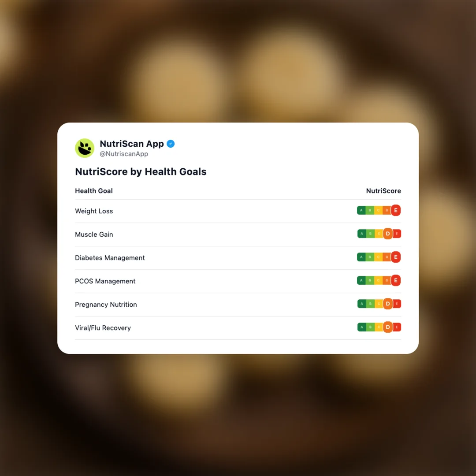
Task: Click the highlighted D grade for Viral/Flu Recovery
Action: 388,327
